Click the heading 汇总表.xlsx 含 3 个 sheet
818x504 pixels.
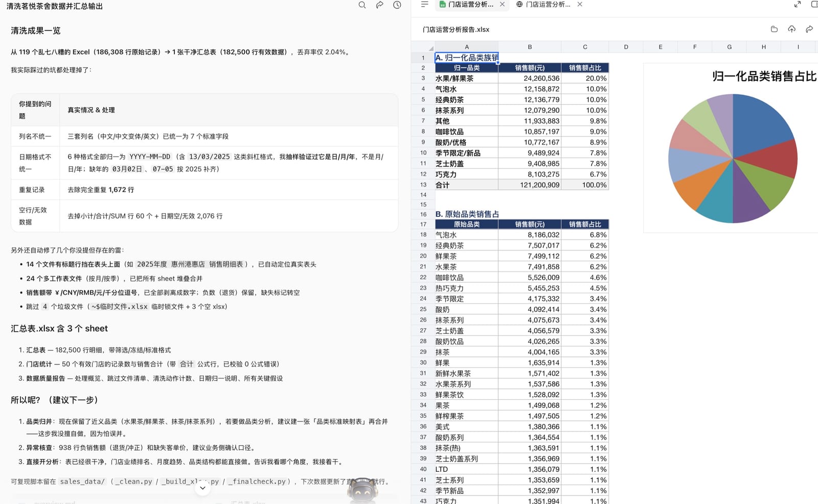click(x=59, y=329)
